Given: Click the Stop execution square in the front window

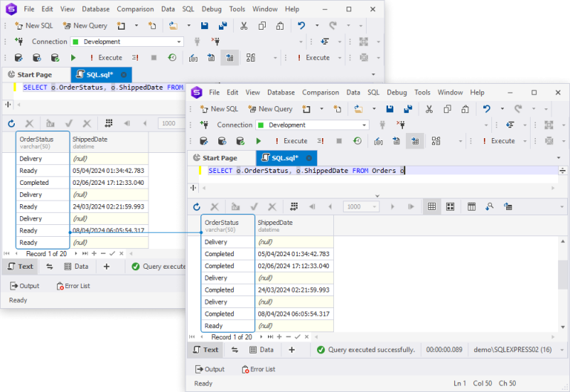Looking at the screenshot, I should [x=339, y=141].
